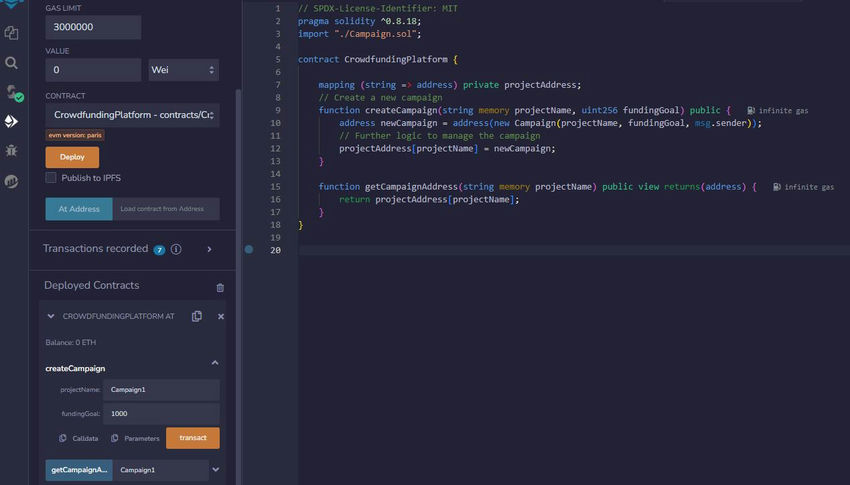Open the Search in files icon
The width and height of the screenshot is (850, 485).
tap(12, 62)
